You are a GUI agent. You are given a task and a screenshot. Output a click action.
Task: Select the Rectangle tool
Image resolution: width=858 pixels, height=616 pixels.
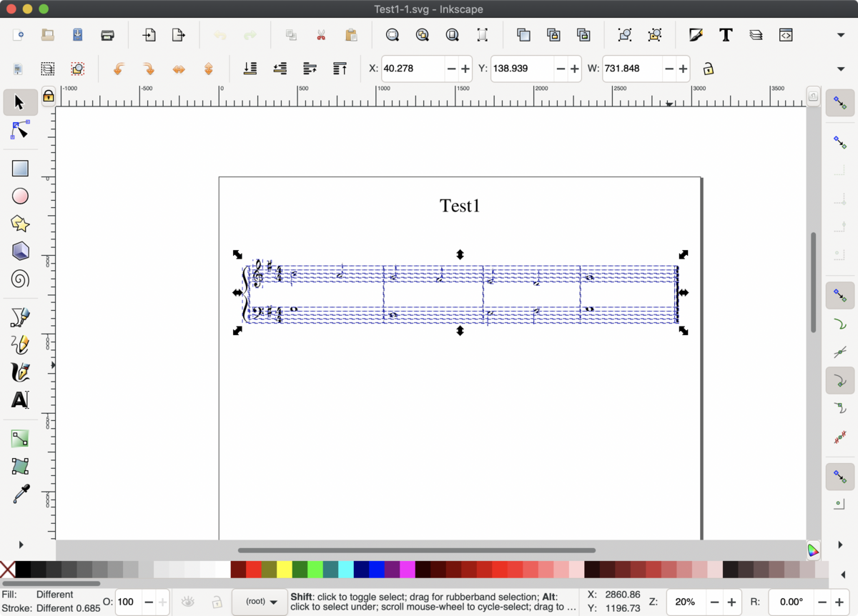[20, 169]
